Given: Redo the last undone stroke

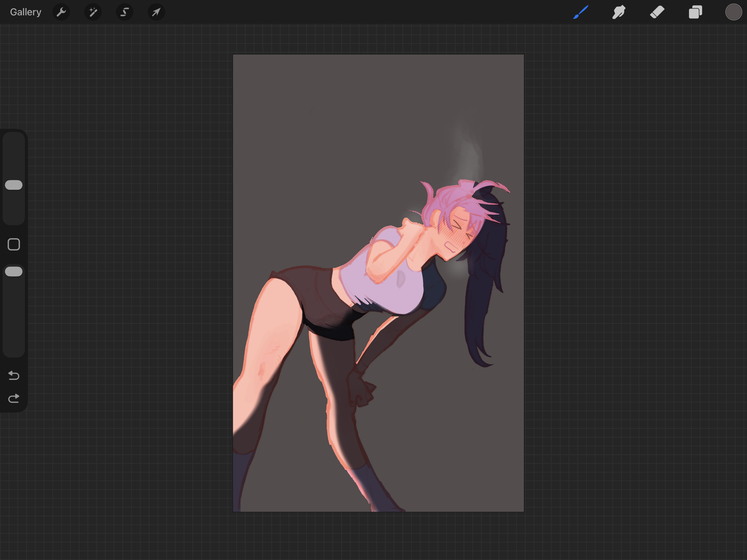Looking at the screenshot, I should (x=14, y=399).
